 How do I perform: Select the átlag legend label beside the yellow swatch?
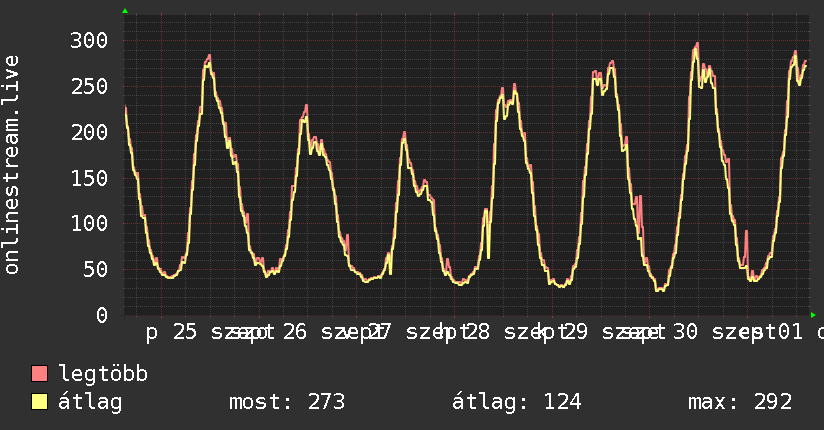click(90, 402)
